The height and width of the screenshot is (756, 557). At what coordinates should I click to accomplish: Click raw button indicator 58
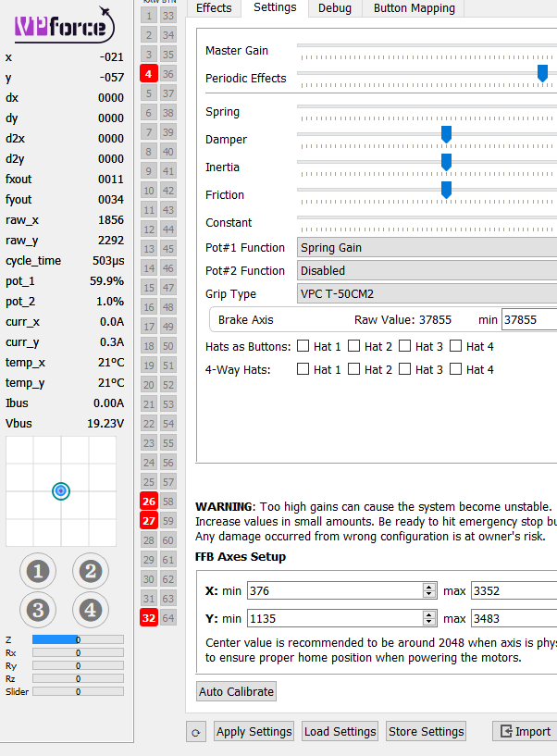168,502
